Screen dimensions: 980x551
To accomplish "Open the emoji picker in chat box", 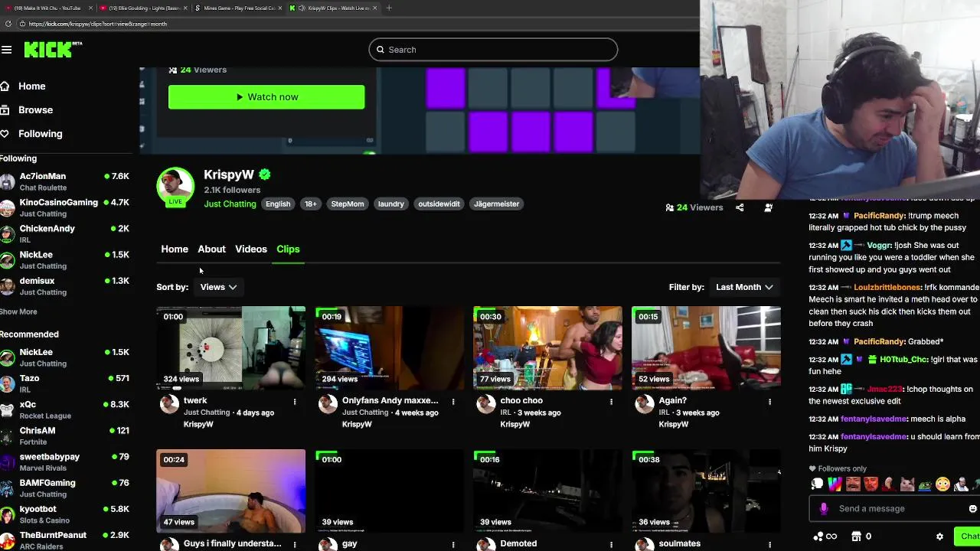I will (x=973, y=509).
